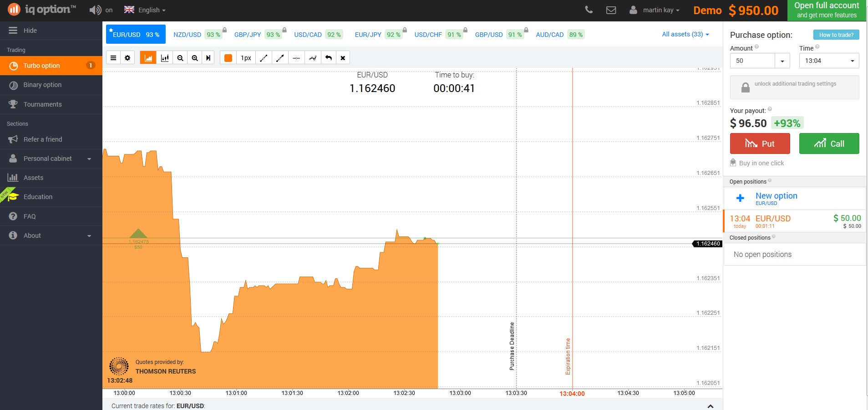Viewport: 868px width, 410px height.
Task: Click the Amount input field
Action: click(x=752, y=61)
